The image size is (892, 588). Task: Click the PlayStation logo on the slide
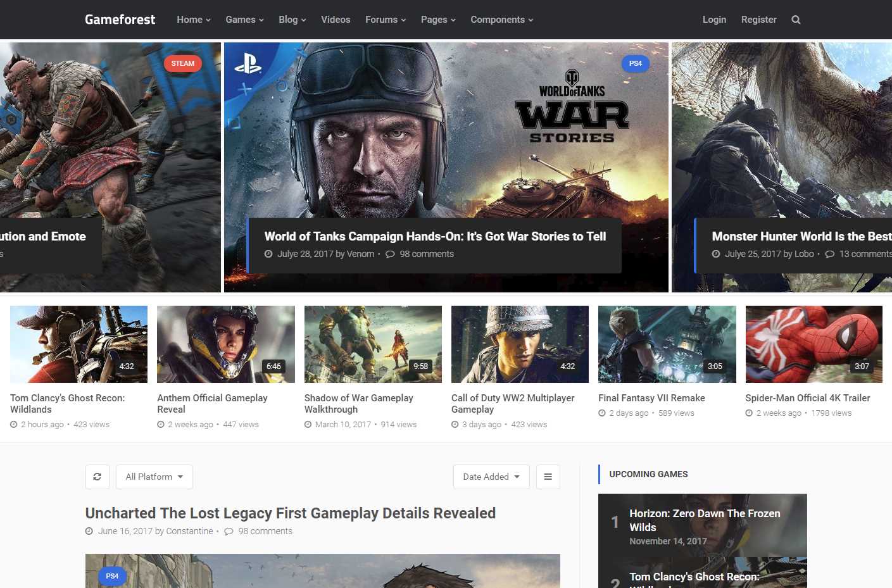(248, 64)
